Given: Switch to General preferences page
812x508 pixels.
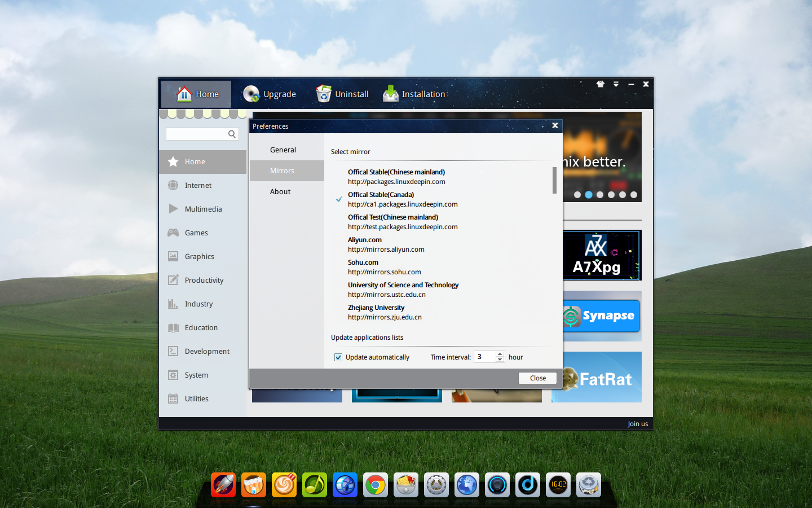Looking at the screenshot, I should point(287,150).
